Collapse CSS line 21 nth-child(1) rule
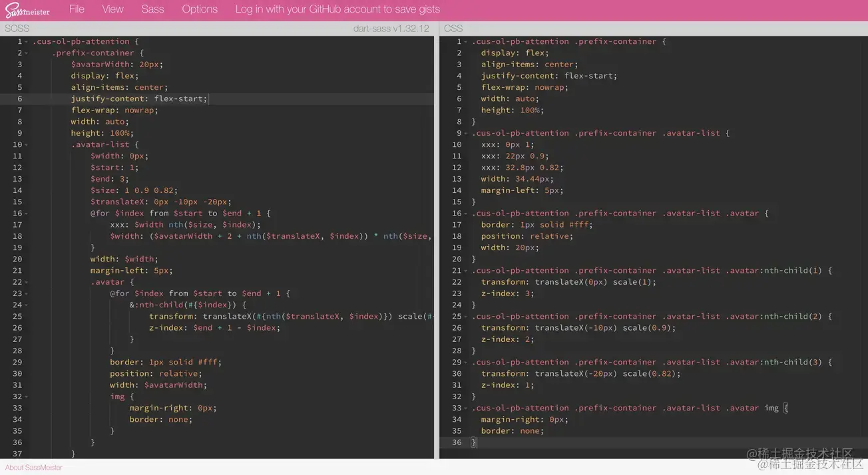This screenshot has height=475, width=868. pos(466,271)
